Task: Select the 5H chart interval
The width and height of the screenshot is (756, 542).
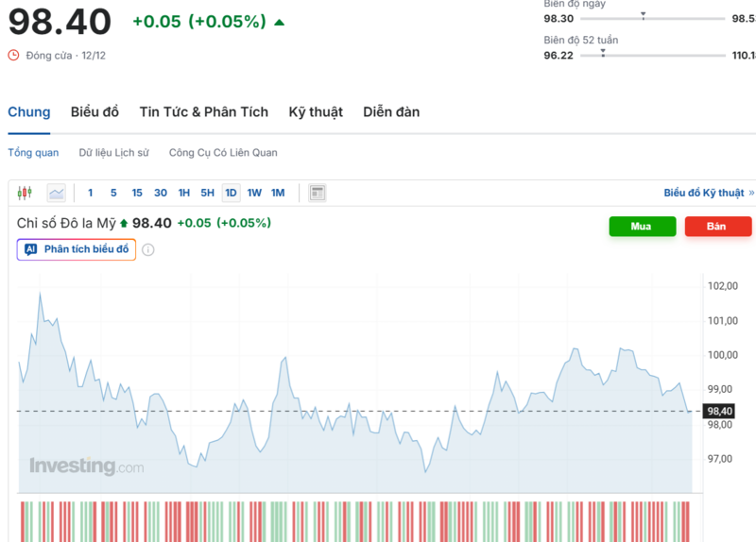Action: [207, 193]
